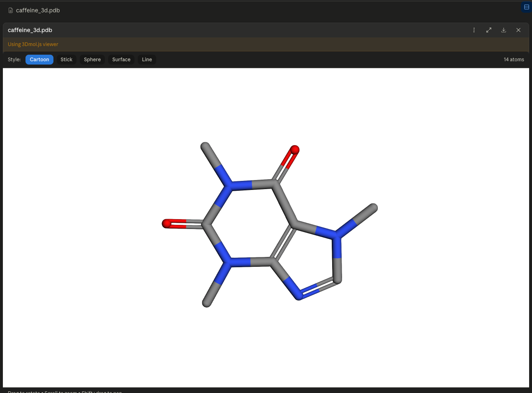This screenshot has width=532, height=393.
Task: Open the three-dot more options menu
Action: click(474, 30)
